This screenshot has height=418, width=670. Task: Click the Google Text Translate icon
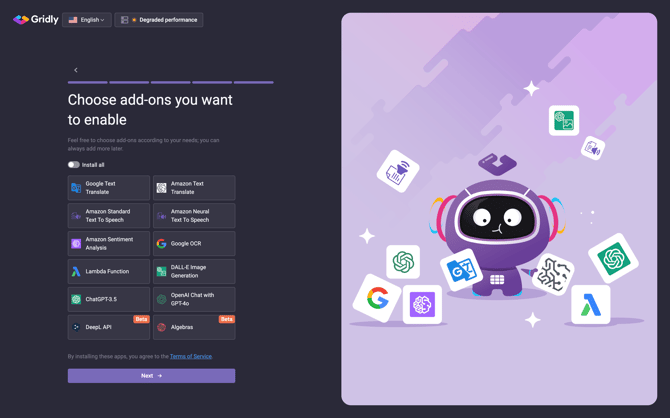76,188
